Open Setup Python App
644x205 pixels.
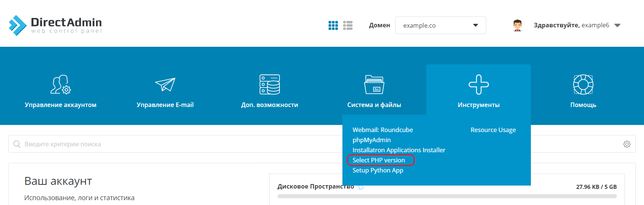pyautogui.click(x=378, y=170)
